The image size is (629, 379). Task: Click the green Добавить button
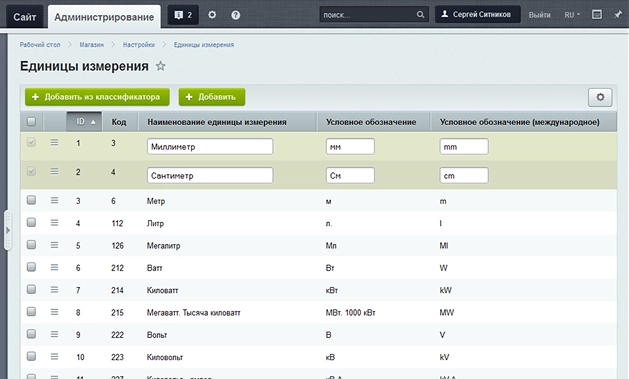[212, 97]
